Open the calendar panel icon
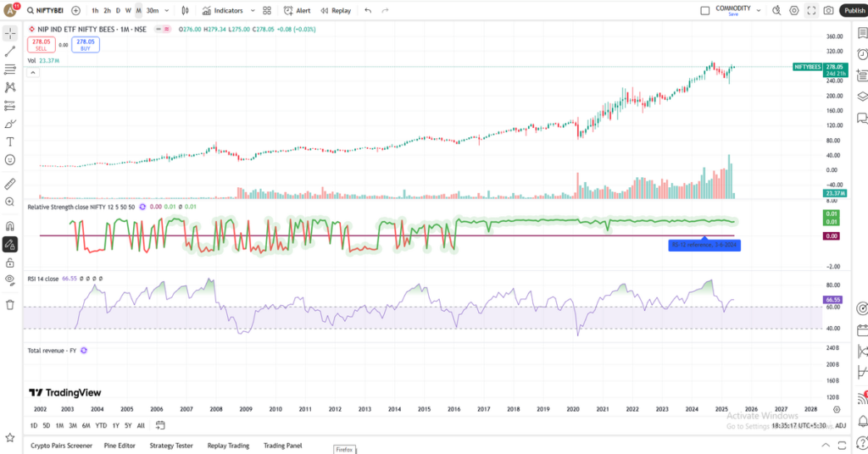Image resolution: width=868 pixels, height=454 pixels. 862,330
